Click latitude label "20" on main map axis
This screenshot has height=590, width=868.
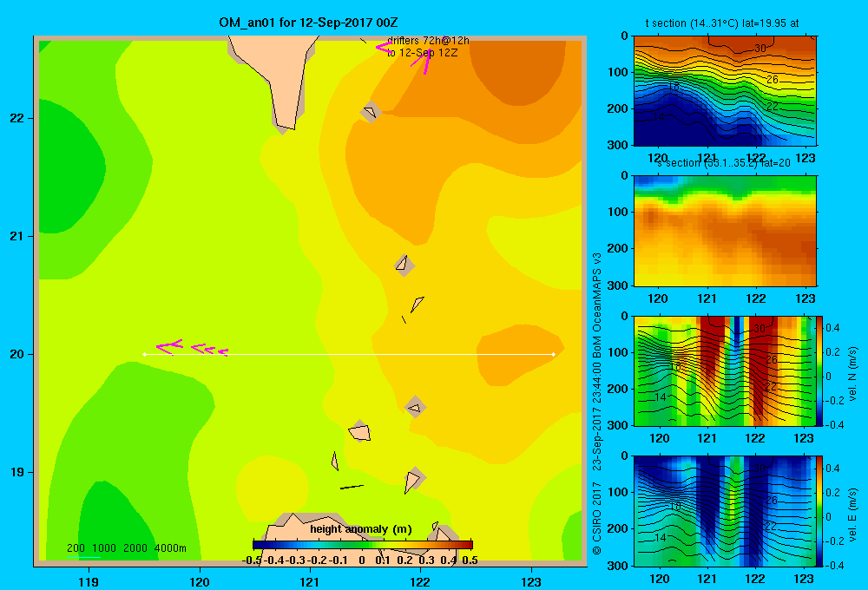click(x=17, y=354)
